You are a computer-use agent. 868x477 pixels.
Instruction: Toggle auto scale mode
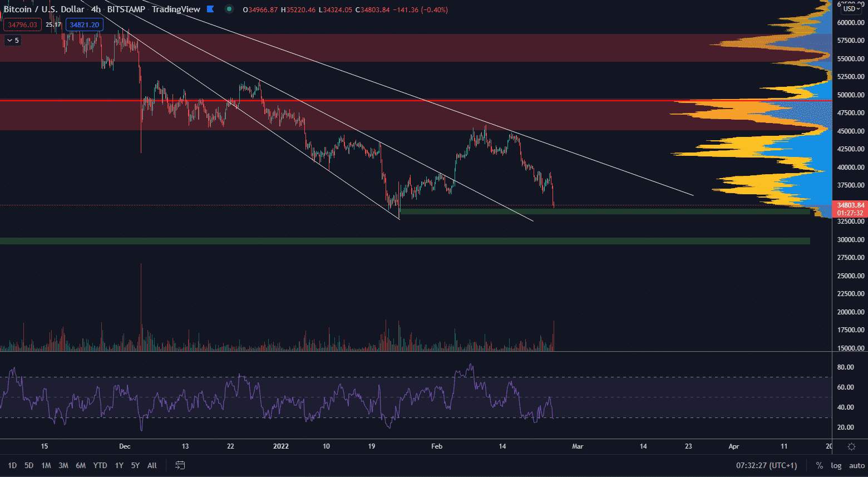coord(856,465)
